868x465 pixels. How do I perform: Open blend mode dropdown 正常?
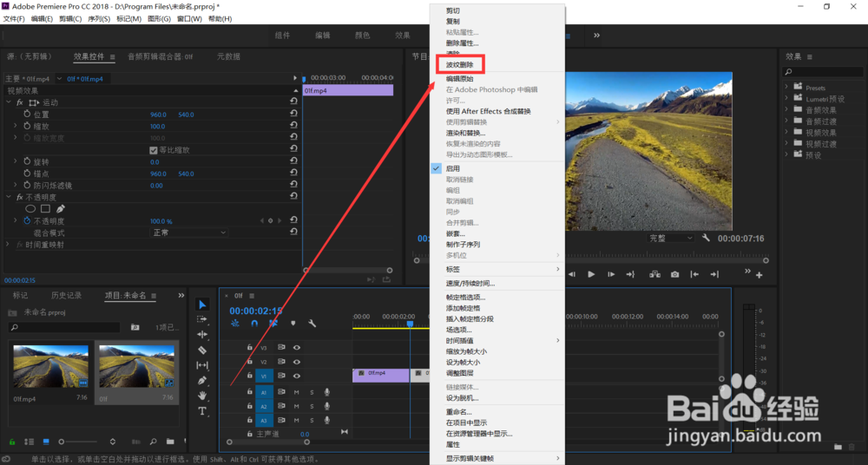click(x=189, y=232)
